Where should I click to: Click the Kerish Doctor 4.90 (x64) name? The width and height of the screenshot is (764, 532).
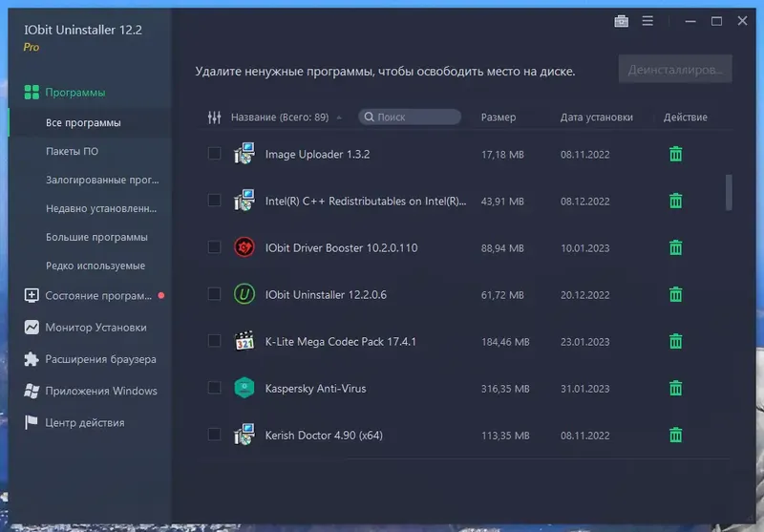coord(324,436)
